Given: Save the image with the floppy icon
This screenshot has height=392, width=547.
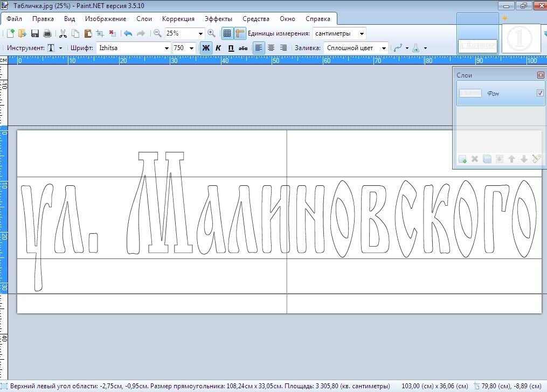Looking at the screenshot, I should coord(35,33).
